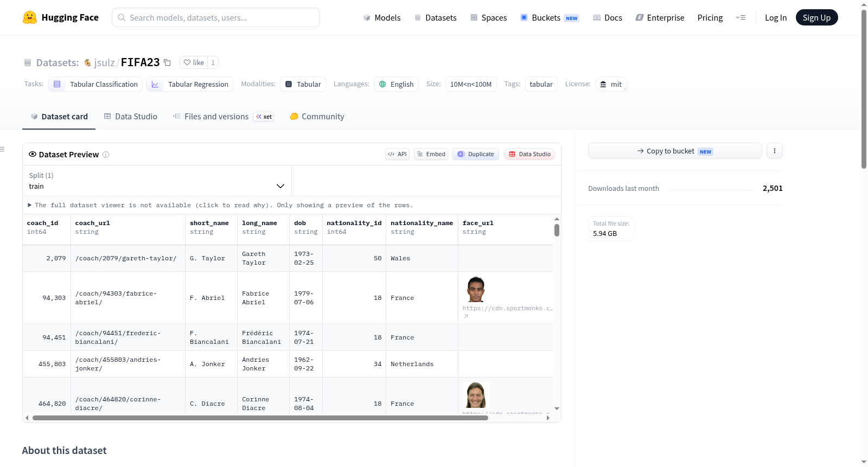Click the Embed button
Screen dimensions: 868x467
pos(431,154)
